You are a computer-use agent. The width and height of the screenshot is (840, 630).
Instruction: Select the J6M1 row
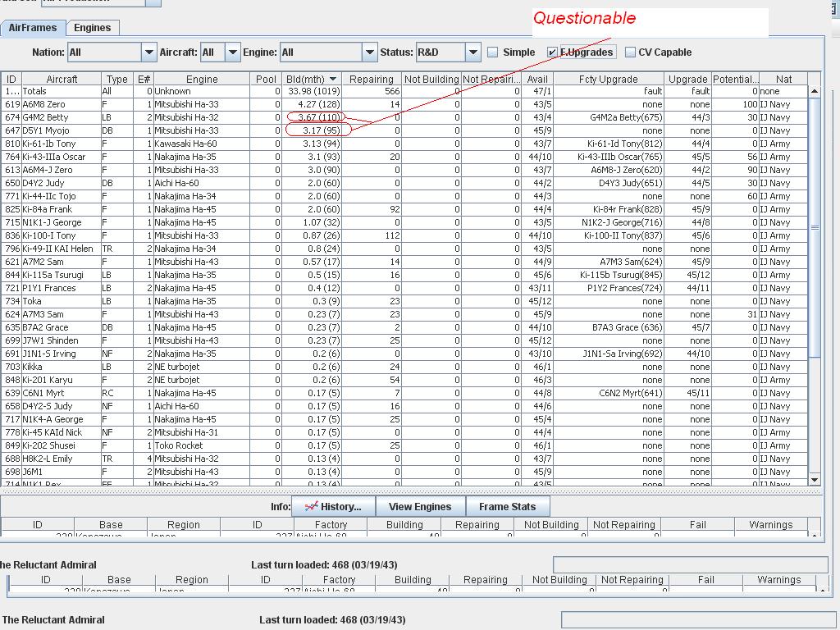(404, 472)
